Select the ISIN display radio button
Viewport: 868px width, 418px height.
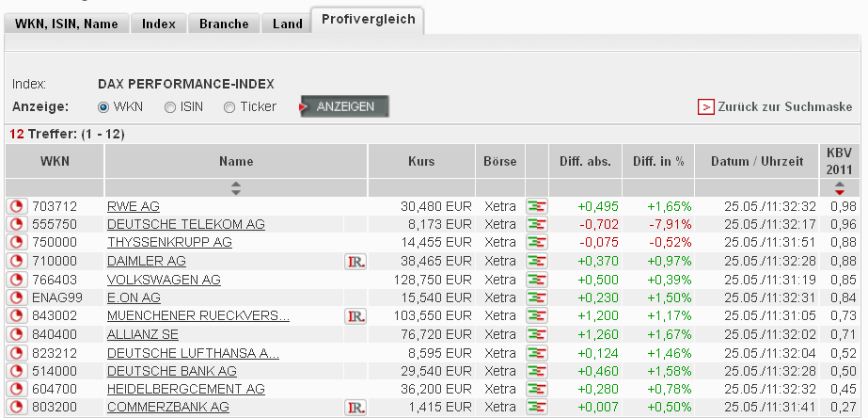pos(170,107)
